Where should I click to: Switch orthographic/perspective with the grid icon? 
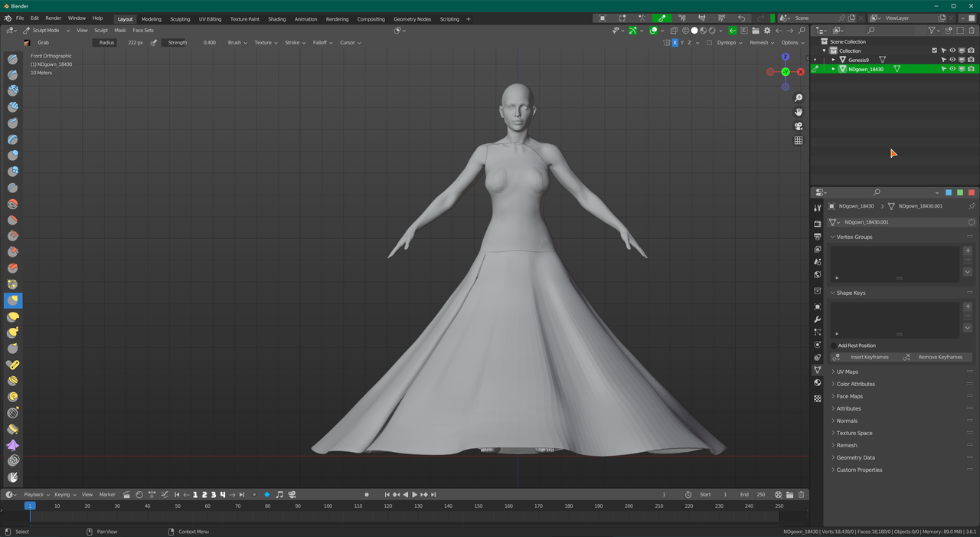799,141
